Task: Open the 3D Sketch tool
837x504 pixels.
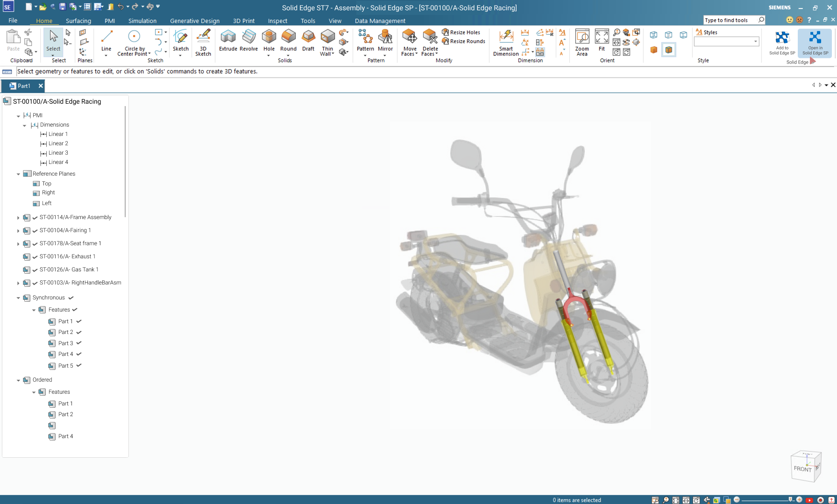Action: 203,43
